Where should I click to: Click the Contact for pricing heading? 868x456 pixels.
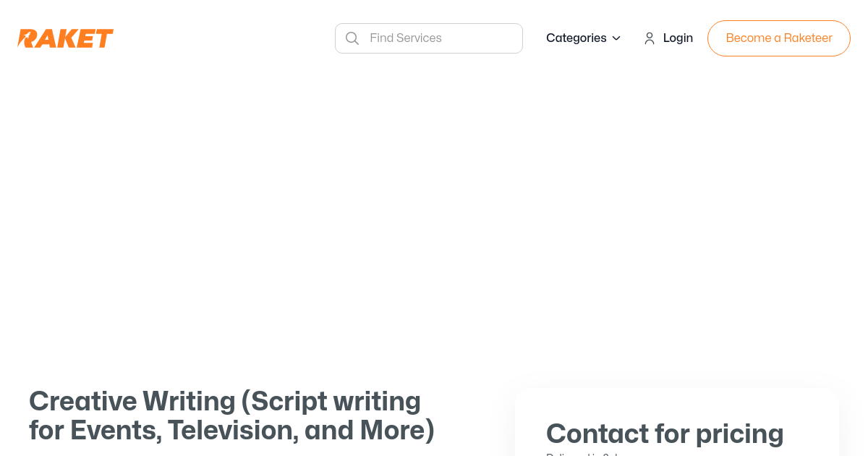[665, 434]
